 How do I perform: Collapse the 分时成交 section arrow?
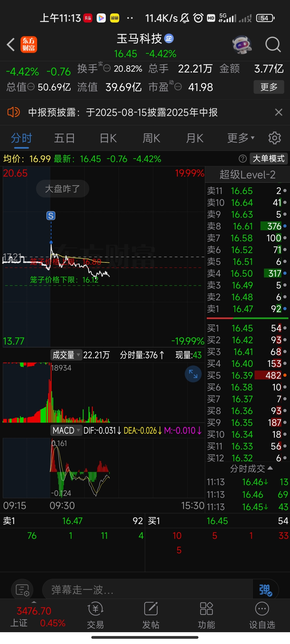tap(270, 468)
